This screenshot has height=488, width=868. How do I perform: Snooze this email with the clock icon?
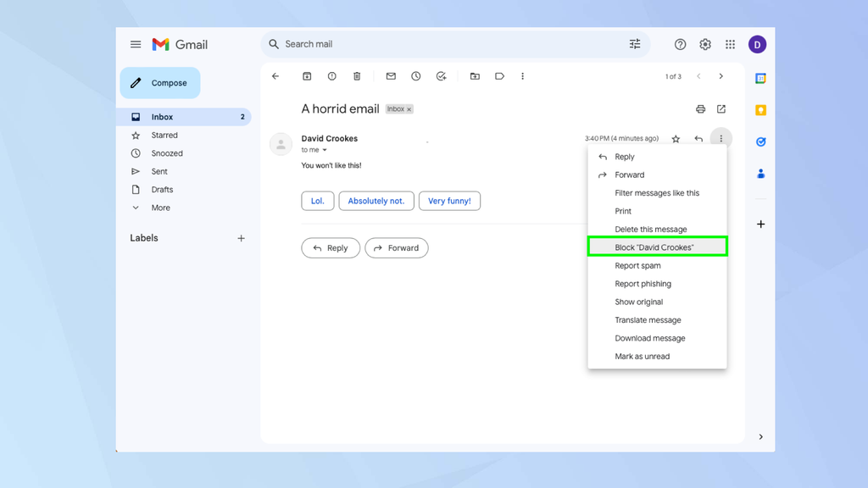(x=415, y=75)
